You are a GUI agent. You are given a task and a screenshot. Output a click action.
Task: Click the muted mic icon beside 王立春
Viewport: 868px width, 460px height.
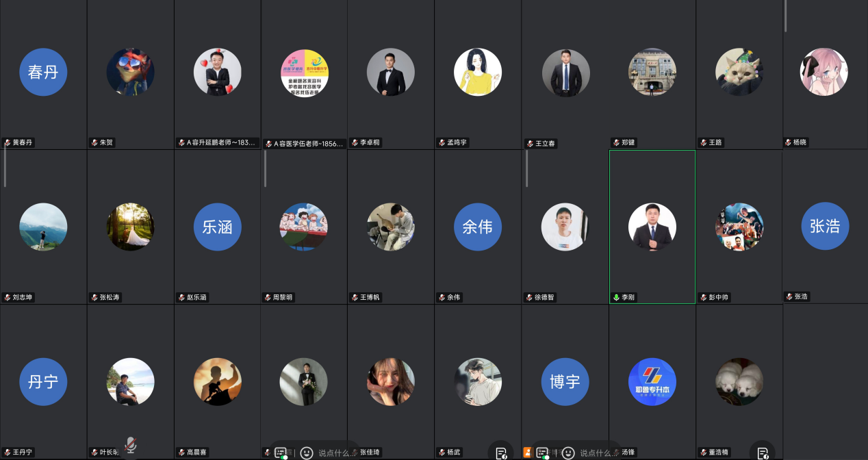pos(530,144)
